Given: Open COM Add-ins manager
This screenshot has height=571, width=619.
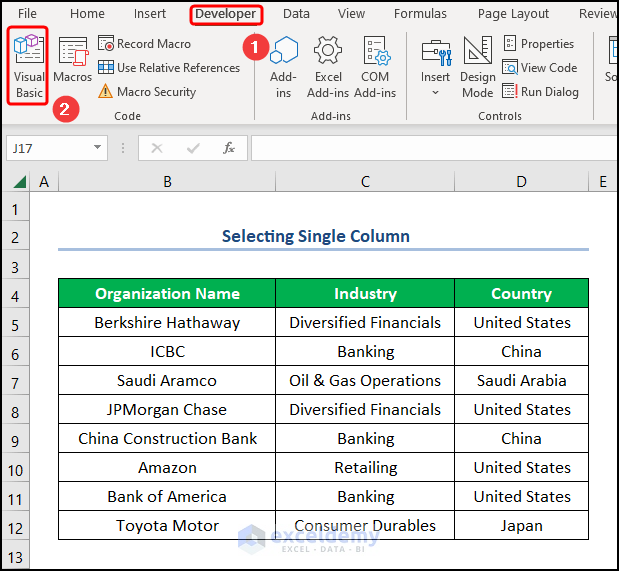Looking at the screenshot, I should (375, 66).
